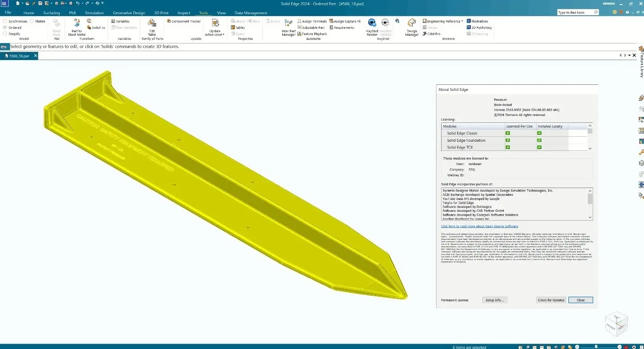Click the New document icon in title bar
This screenshot has width=644, height=349.
click(18, 3)
